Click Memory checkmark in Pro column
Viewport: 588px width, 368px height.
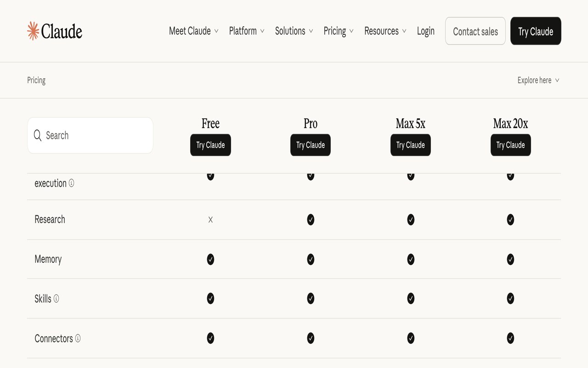point(311,259)
